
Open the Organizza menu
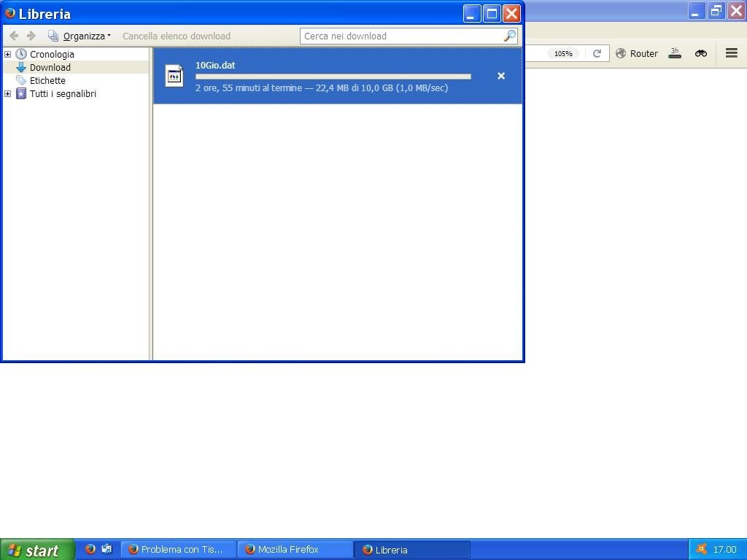79,36
